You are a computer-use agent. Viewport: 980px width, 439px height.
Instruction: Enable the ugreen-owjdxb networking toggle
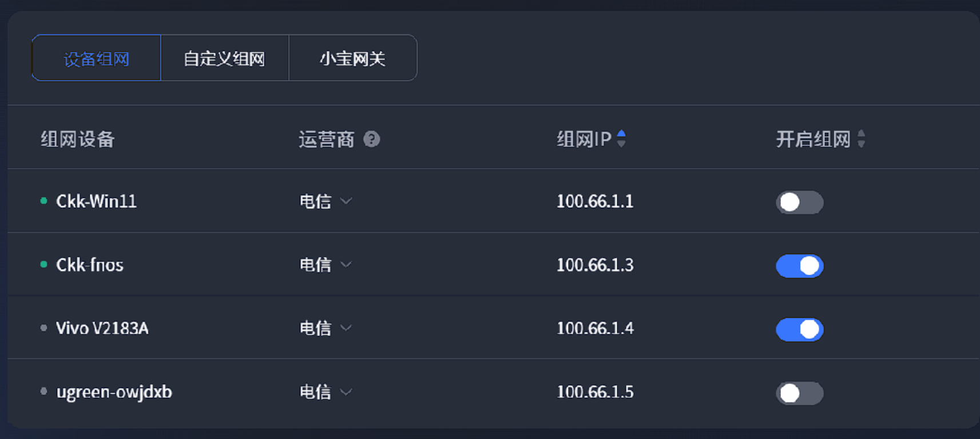[799, 393]
